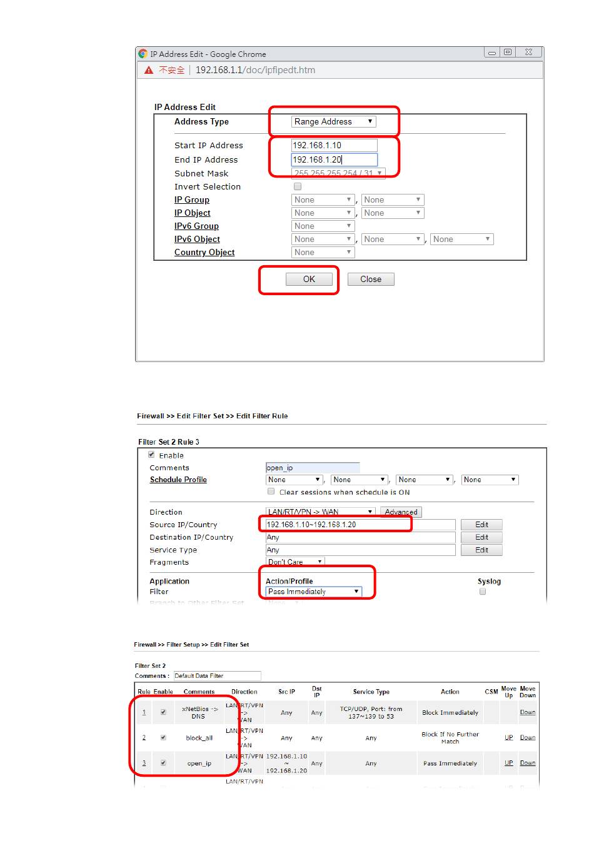The image size is (594, 868).
Task: Close the IP Address Edit popup window
Action: (528, 53)
